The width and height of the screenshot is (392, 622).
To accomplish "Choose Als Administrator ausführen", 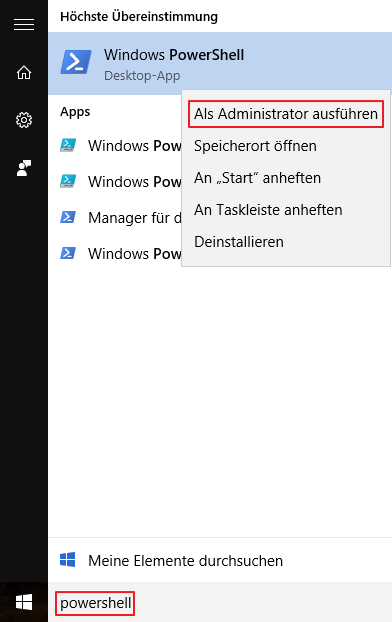I will [286, 114].
